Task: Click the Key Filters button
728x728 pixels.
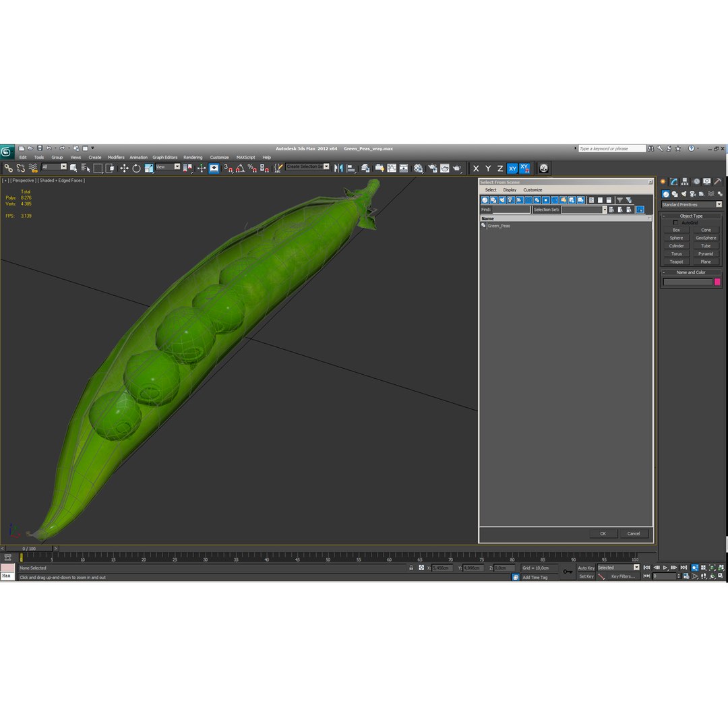Action: pyautogui.click(x=623, y=576)
